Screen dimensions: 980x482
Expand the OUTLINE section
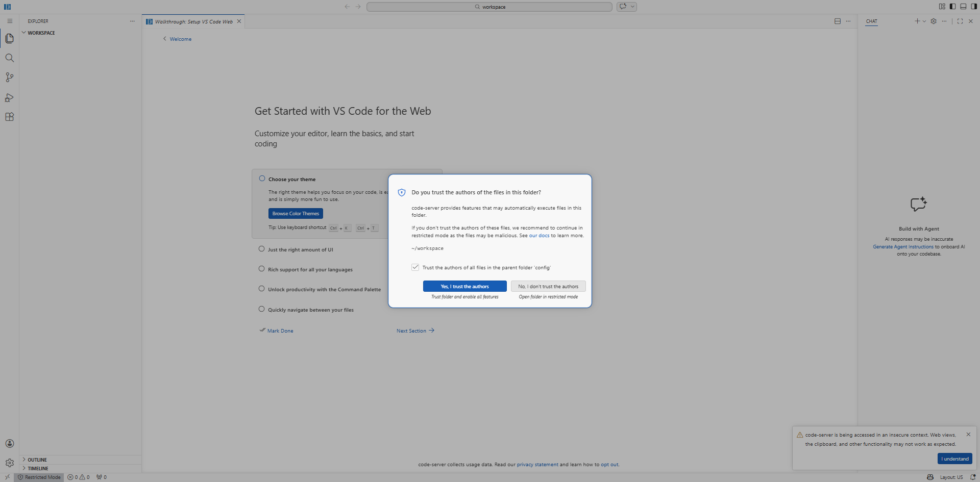(38, 460)
